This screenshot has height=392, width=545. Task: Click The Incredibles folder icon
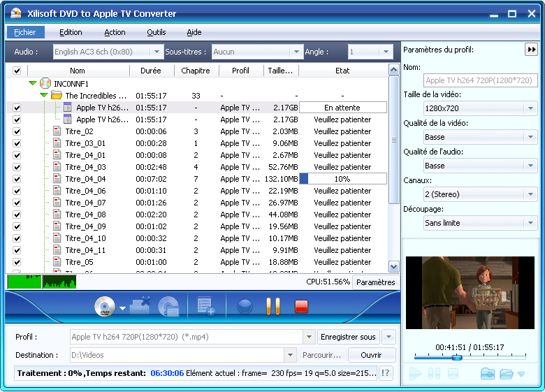[x=57, y=95]
